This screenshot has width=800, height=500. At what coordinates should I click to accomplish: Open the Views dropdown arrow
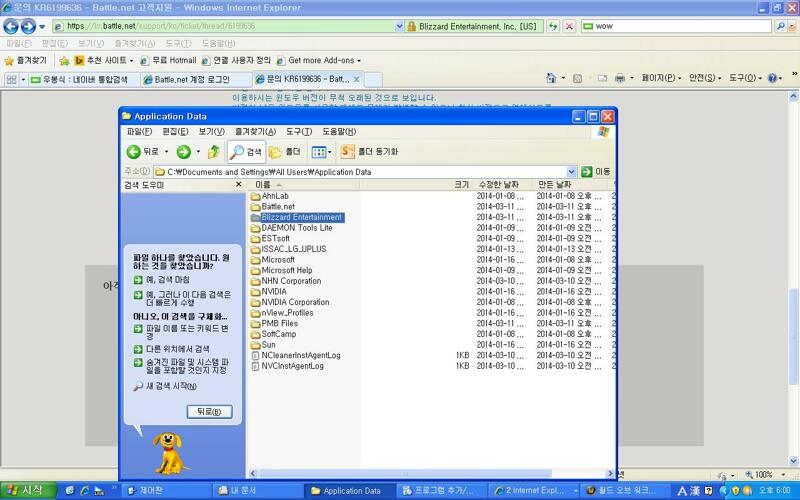click(x=330, y=152)
